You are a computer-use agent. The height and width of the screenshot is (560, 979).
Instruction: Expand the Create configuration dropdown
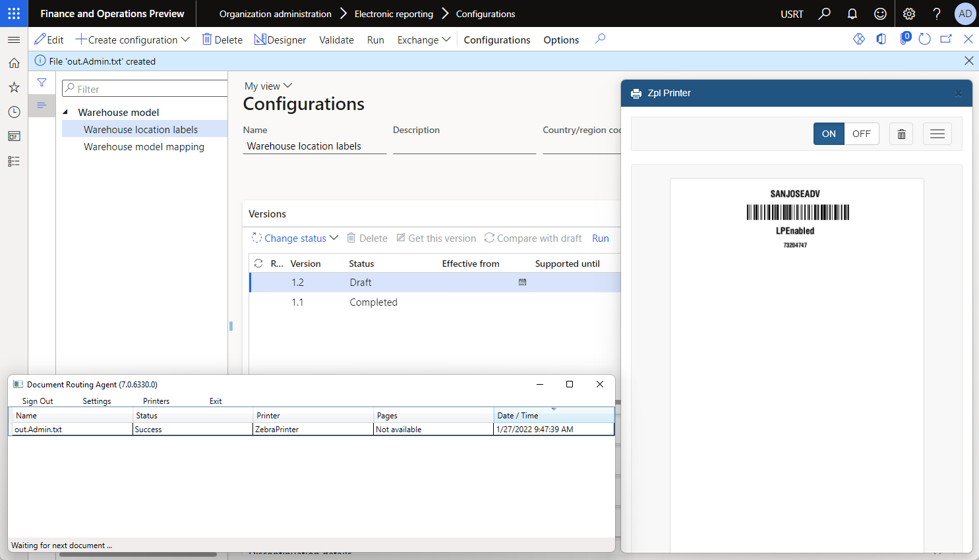[133, 40]
